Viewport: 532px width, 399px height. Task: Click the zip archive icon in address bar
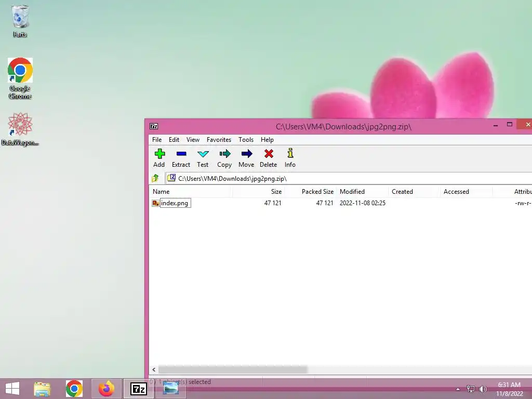pos(171,178)
